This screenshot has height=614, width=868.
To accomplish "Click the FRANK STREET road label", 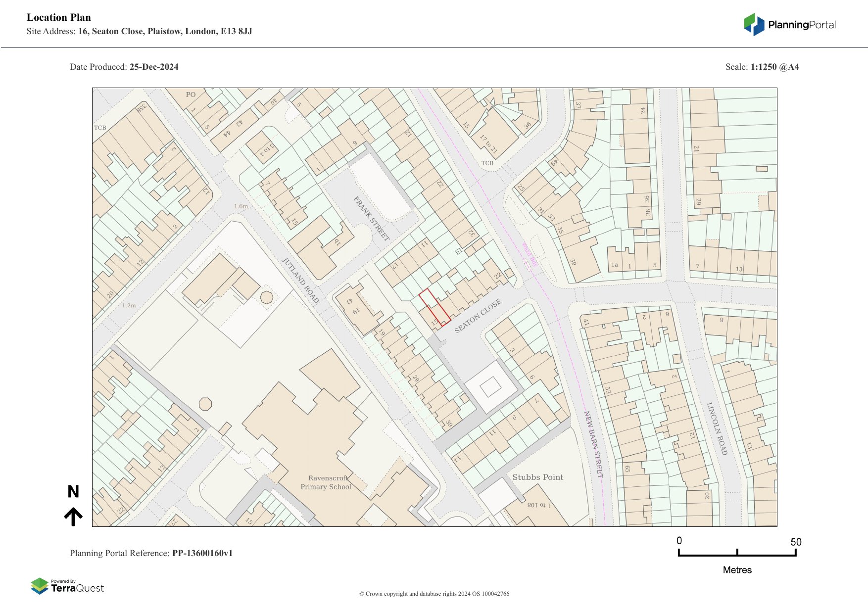I will pos(371,218).
